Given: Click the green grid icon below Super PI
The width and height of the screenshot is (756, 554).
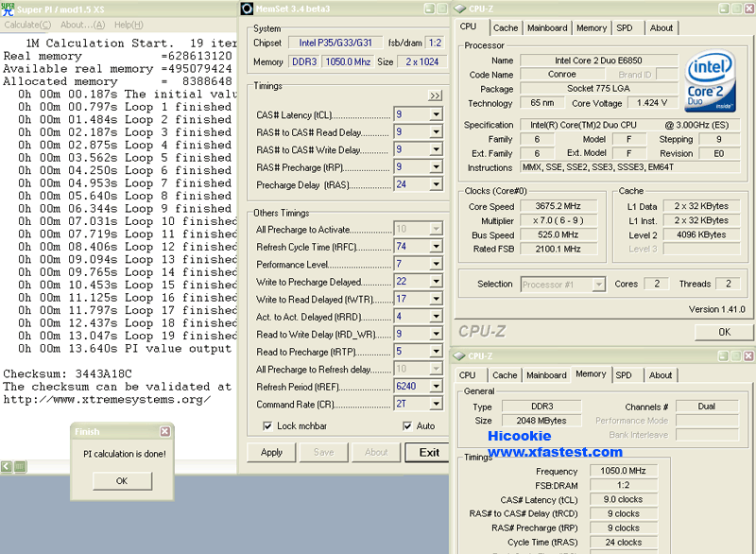Looking at the screenshot, I should (20, 466).
